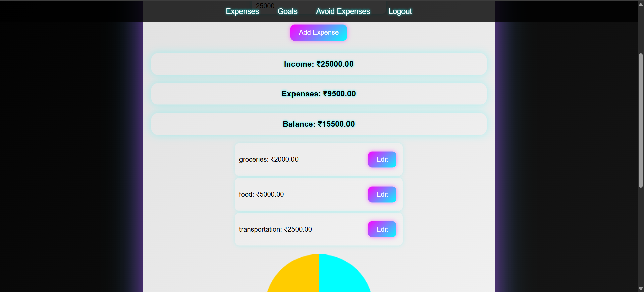Click the transportation ₹2500.00 entry text
The width and height of the screenshot is (644, 292).
(275, 229)
